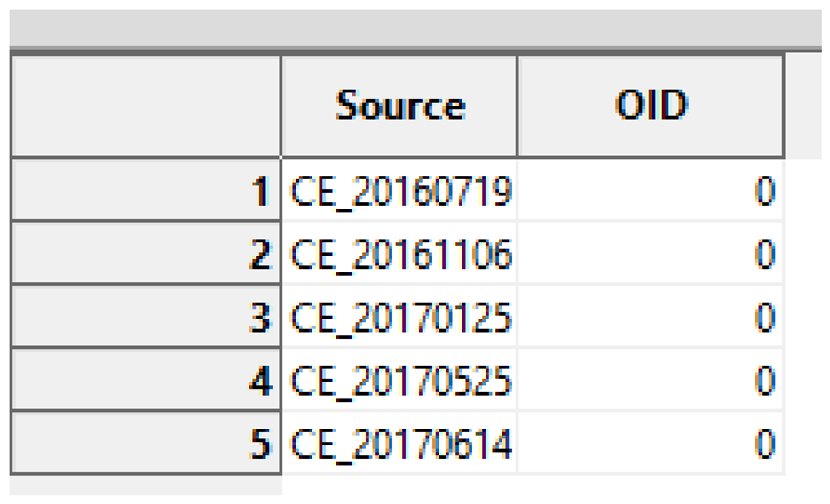
Task: Select row 1 by its row header
Action: pos(146,191)
